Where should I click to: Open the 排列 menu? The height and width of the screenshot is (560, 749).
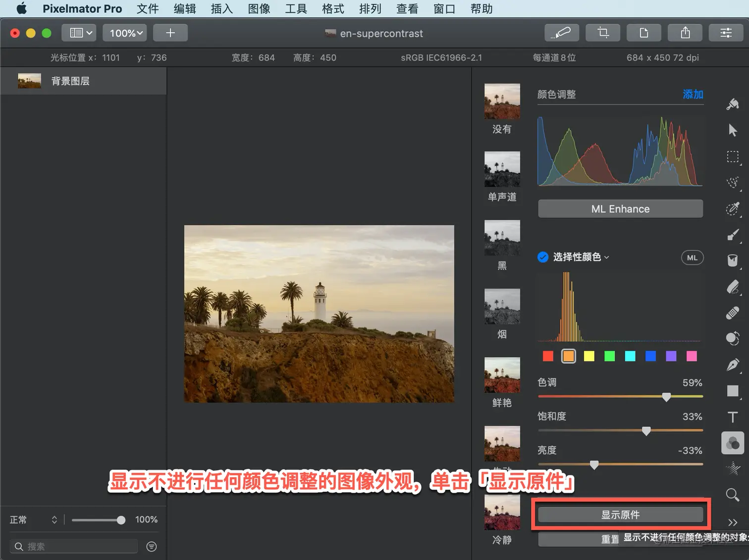pos(370,8)
